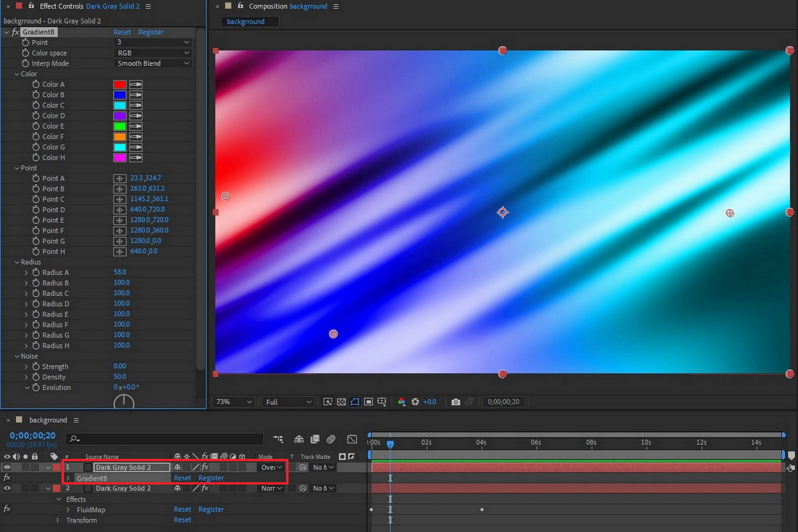Viewport: 798px width, 532px height.
Task: Click Register in Effect Controls header
Action: [151, 32]
